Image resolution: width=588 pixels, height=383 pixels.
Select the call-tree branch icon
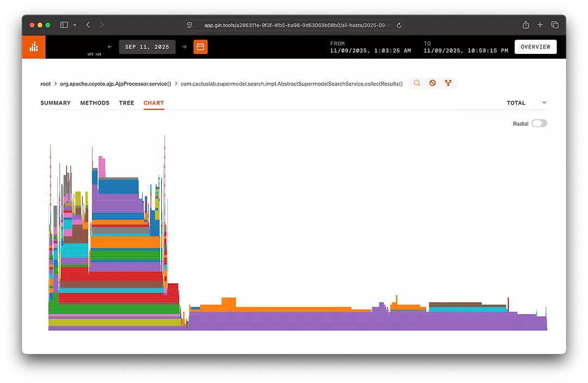pos(448,83)
